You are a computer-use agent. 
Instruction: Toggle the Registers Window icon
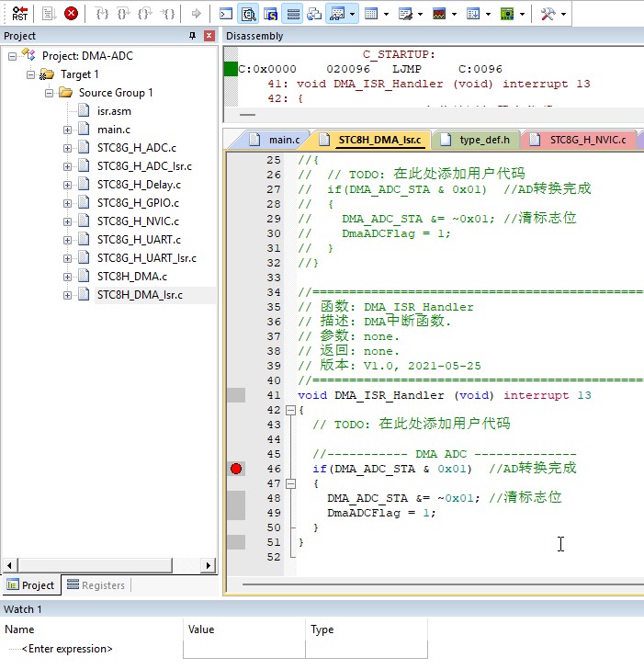pyautogui.click(x=292, y=14)
